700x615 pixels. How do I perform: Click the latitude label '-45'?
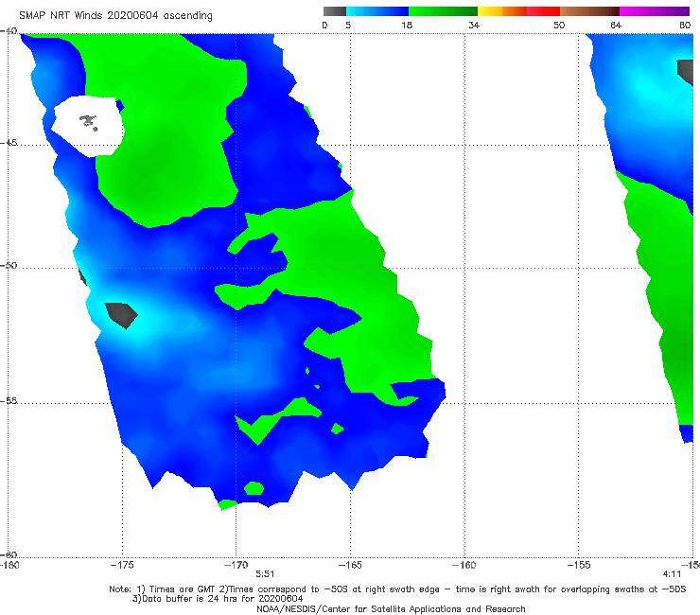9,143
